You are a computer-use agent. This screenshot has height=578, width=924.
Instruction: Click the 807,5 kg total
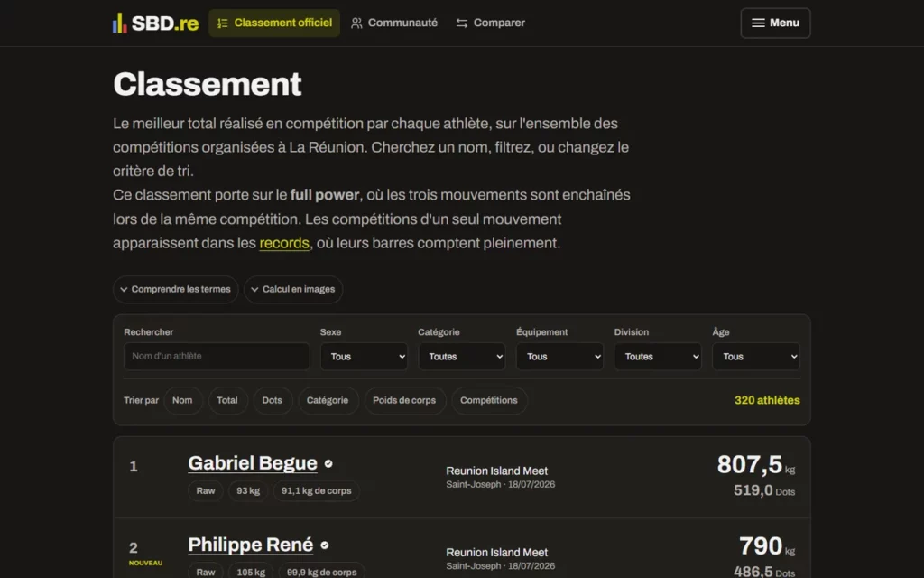click(x=756, y=465)
